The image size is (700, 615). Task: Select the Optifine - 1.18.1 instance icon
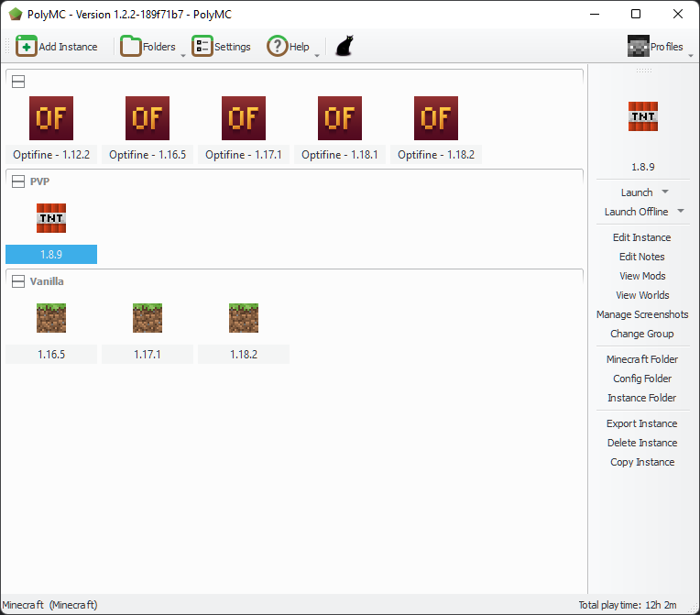pyautogui.click(x=340, y=118)
